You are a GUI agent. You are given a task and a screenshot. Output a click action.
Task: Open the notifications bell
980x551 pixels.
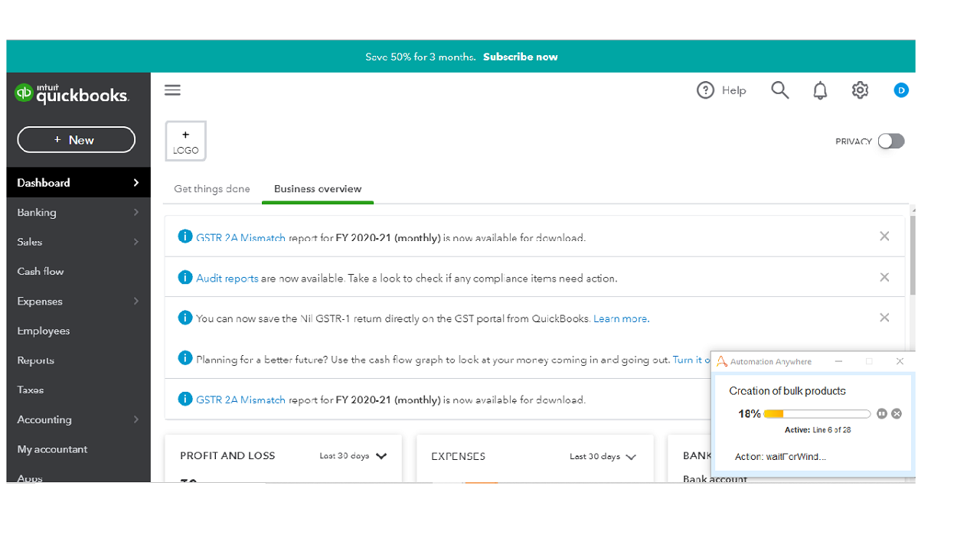click(x=820, y=90)
